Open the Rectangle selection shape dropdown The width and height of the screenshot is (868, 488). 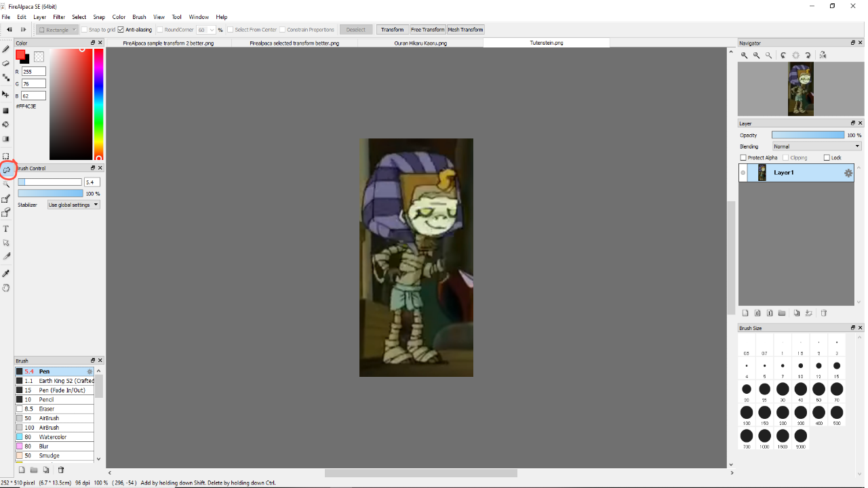(x=56, y=30)
